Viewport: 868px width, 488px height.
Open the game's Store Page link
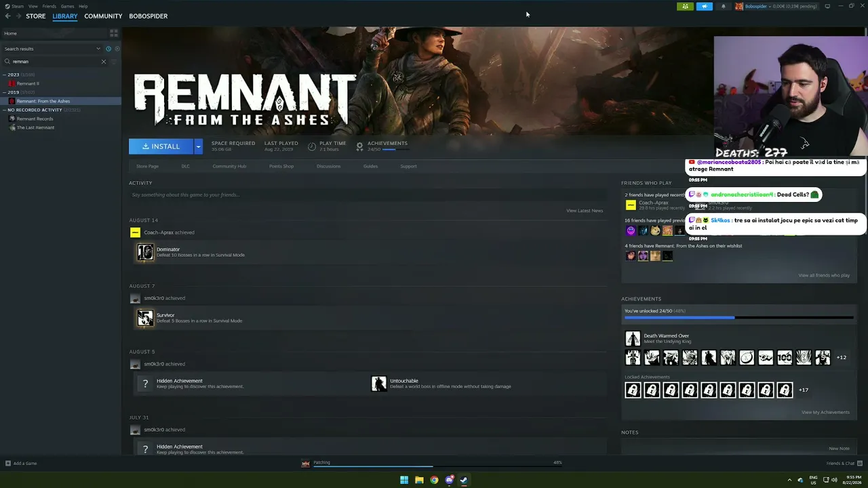147,166
